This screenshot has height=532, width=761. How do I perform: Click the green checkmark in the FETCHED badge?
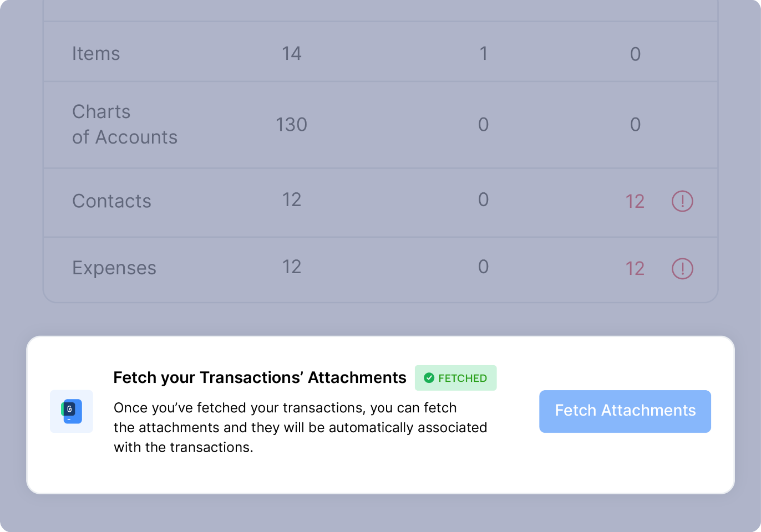click(x=429, y=378)
